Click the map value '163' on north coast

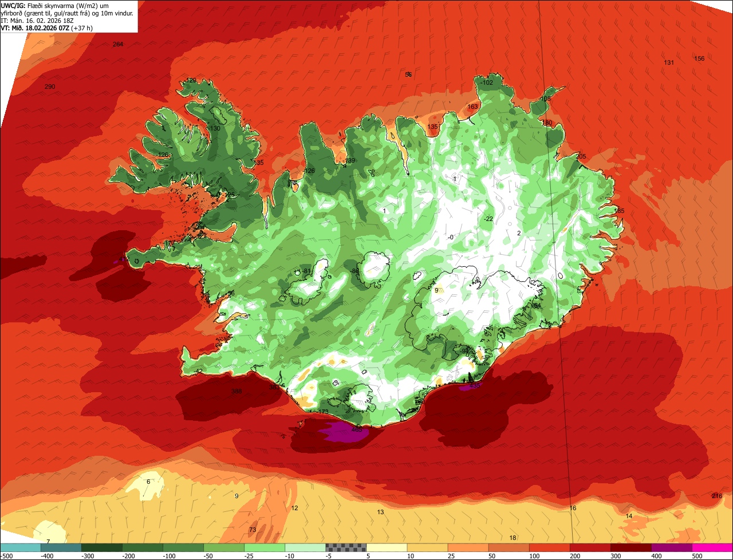[x=472, y=107]
